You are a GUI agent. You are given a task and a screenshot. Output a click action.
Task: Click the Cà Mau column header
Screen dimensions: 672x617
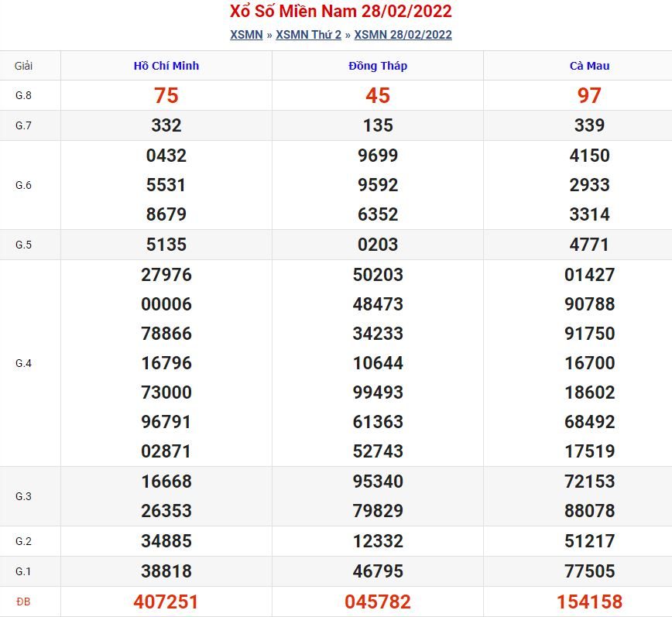point(590,66)
